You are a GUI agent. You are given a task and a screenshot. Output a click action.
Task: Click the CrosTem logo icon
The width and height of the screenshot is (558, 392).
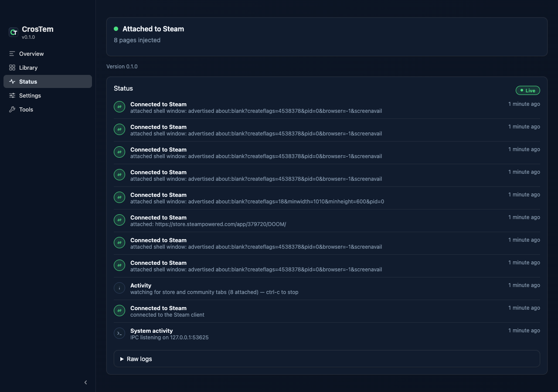14,32
